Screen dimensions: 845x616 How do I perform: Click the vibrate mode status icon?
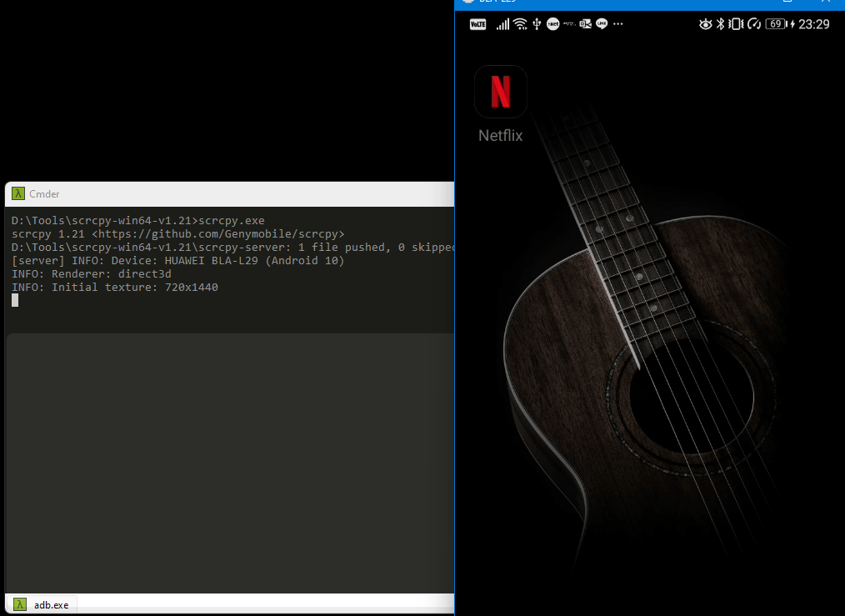736,24
